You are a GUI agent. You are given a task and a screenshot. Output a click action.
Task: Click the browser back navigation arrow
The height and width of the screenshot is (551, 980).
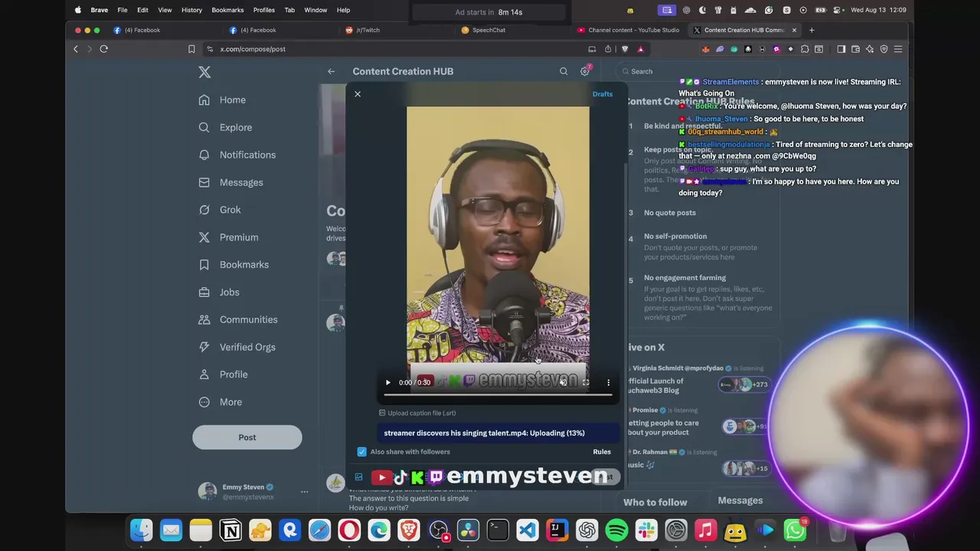76,49
